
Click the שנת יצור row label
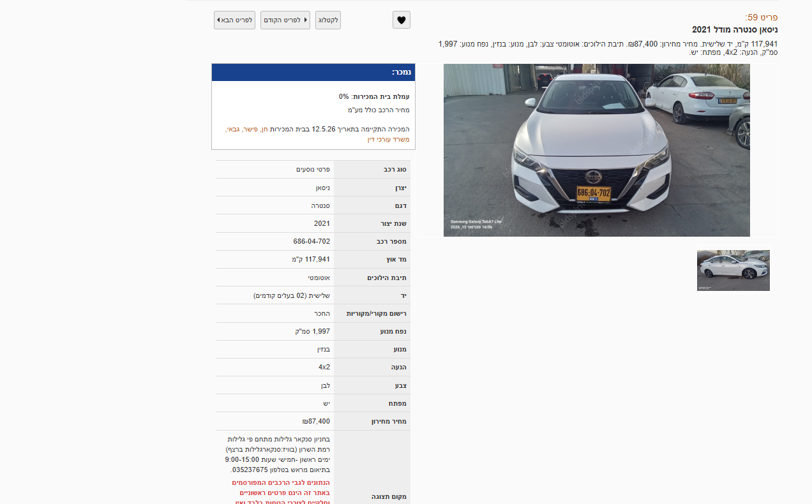point(393,224)
